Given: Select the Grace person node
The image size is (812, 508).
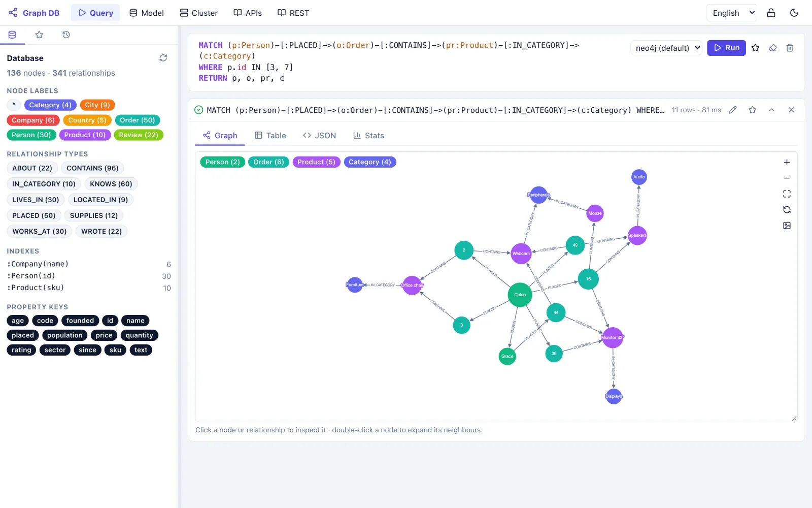Looking at the screenshot, I should 507,356.
